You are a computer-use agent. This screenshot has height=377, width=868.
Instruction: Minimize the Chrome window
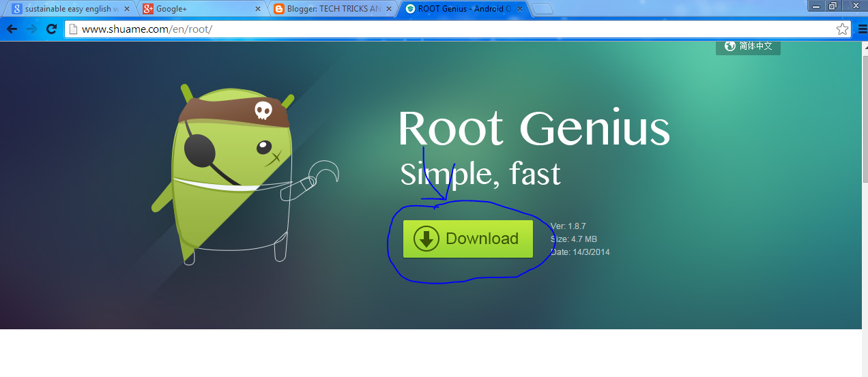pyautogui.click(x=816, y=5)
